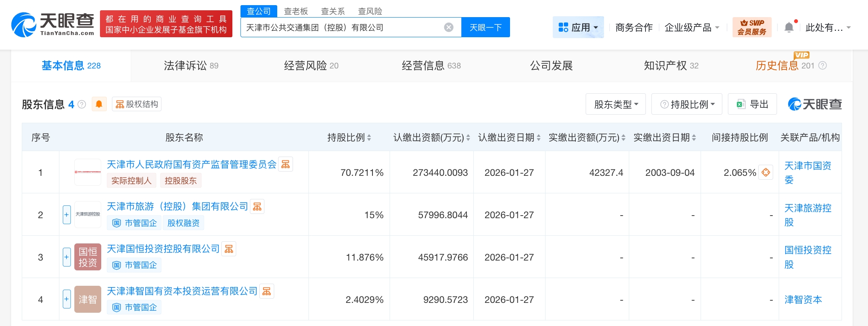The image size is (868, 326).
Task: Expand the plus toggle for 天津市旅游 row
Action: tap(67, 215)
